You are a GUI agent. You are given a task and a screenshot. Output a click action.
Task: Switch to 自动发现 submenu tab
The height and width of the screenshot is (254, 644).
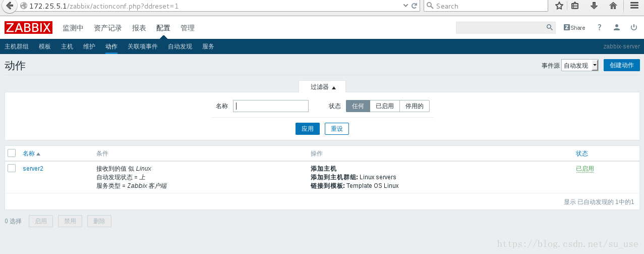pyautogui.click(x=180, y=46)
